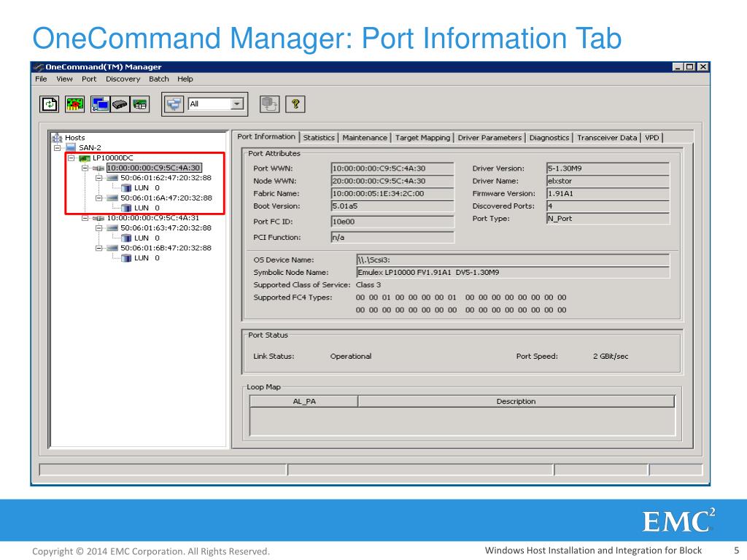Collapse the LP10000DC adapter node

pos(71,158)
